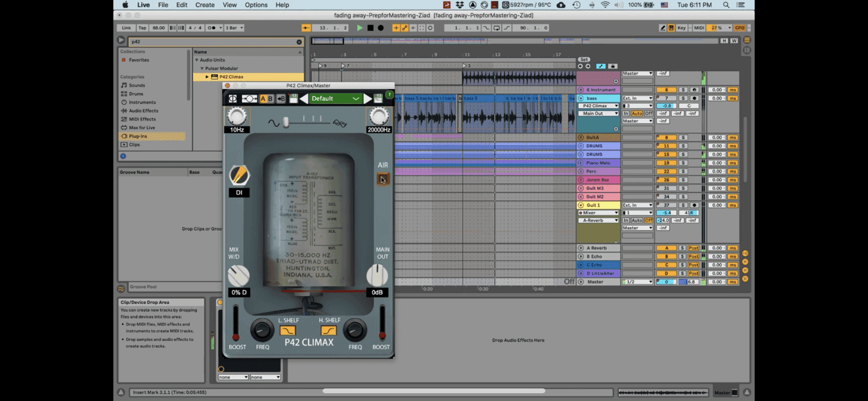
Task: Clear the p42 browser search
Action: (x=299, y=42)
